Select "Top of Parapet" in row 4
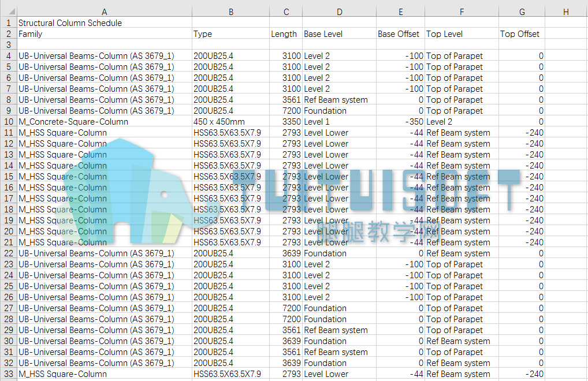The width and height of the screenshot is (588, 381). click(x=462, y=56)
